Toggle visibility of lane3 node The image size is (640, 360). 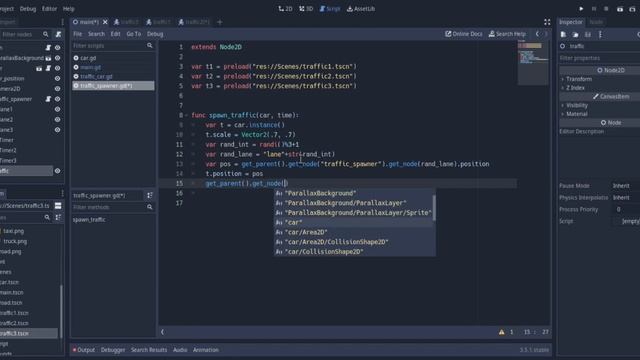58,130
